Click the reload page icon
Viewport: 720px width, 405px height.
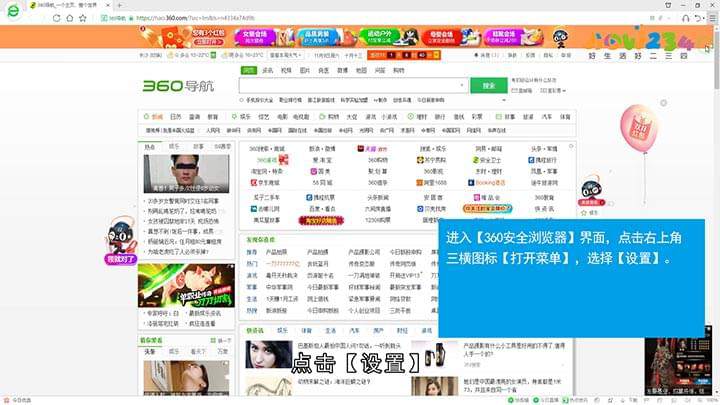(x=56, y=18)
